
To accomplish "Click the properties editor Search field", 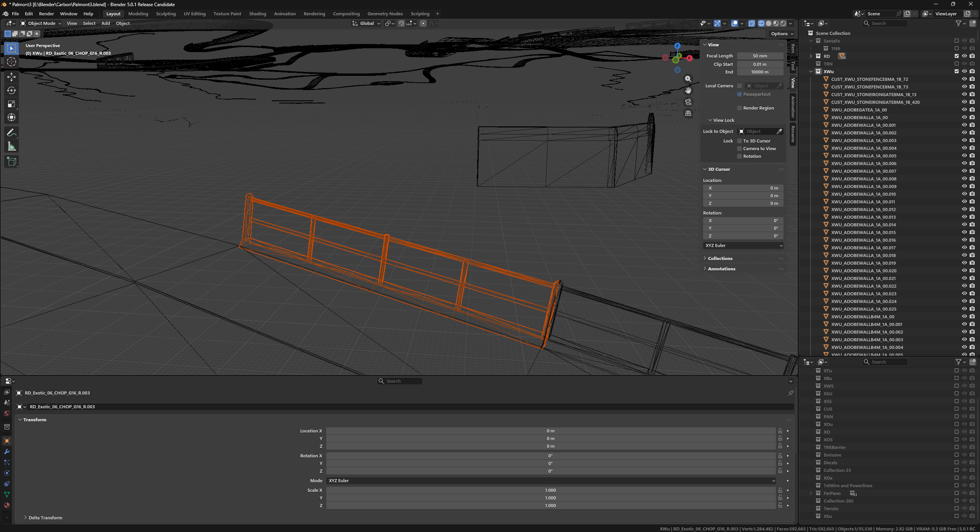I will coord(399,381).
